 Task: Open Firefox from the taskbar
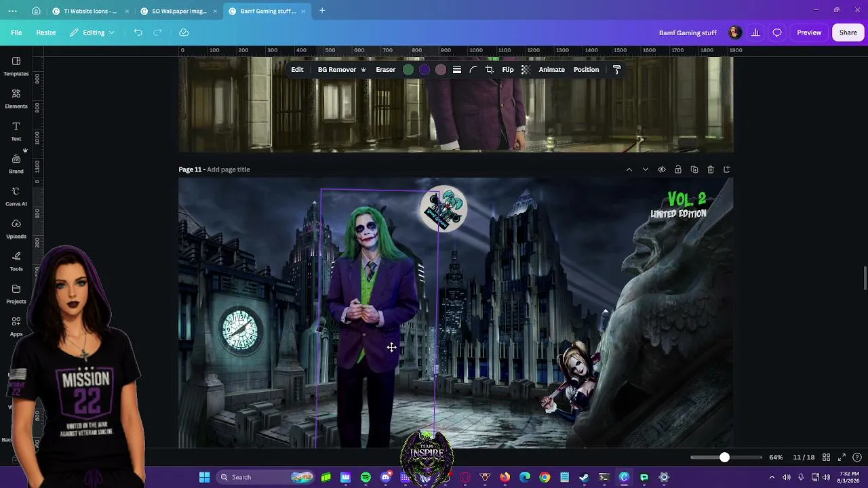click(x=505, y=477)
